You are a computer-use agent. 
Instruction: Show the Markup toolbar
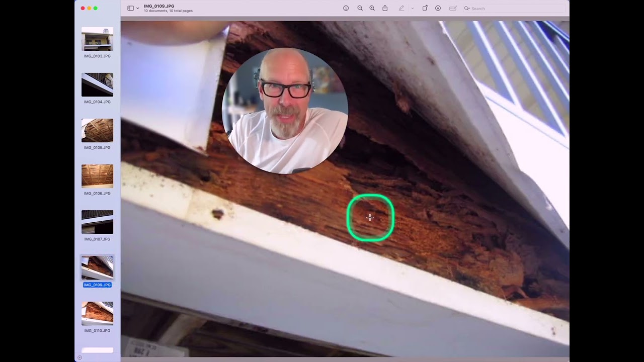click(438, 8)
